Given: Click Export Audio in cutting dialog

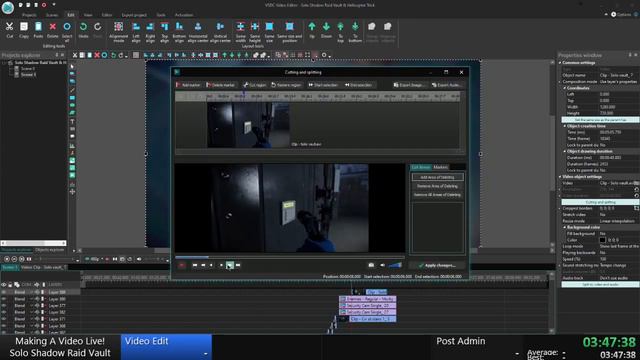Looking at the screenshot, I should coord(446,85).
